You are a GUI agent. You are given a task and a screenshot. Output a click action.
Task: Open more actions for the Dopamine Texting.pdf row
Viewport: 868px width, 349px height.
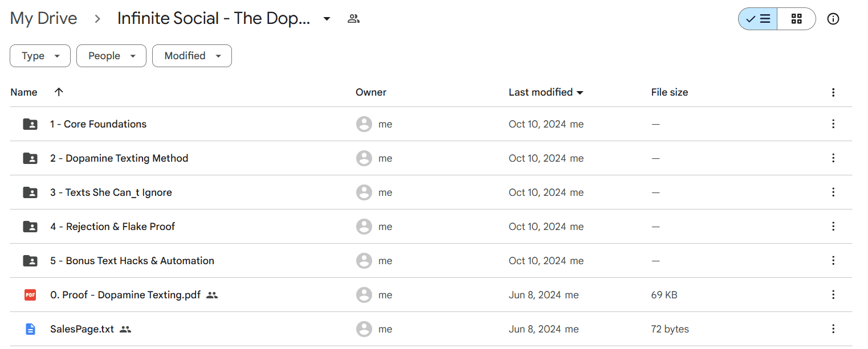(x=833, y=295)
